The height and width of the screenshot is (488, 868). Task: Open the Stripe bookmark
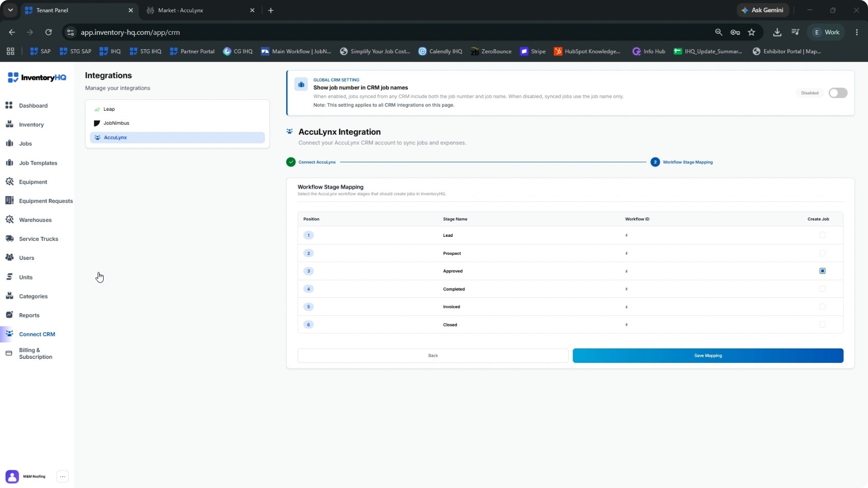click(533, 51)
